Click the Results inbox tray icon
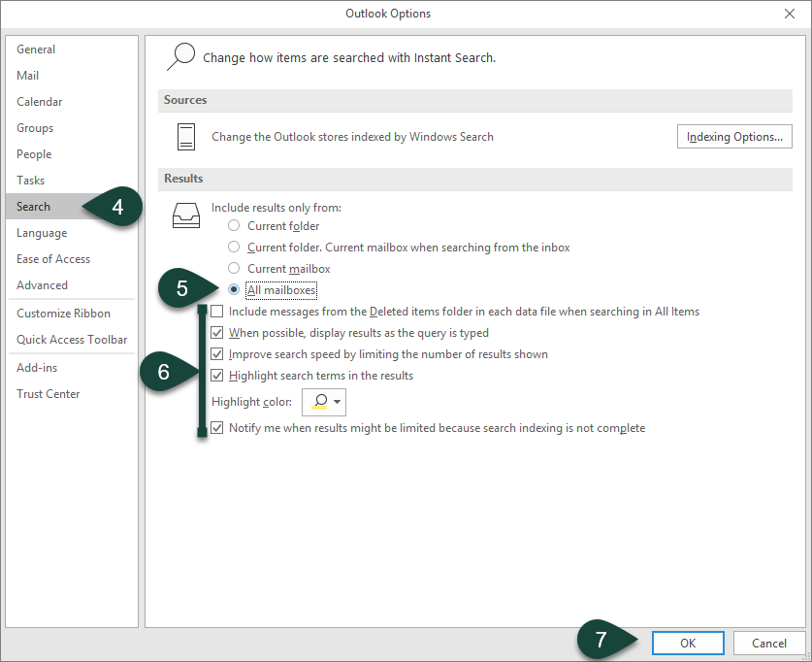The image size is (812, 662). pos(186,214)
